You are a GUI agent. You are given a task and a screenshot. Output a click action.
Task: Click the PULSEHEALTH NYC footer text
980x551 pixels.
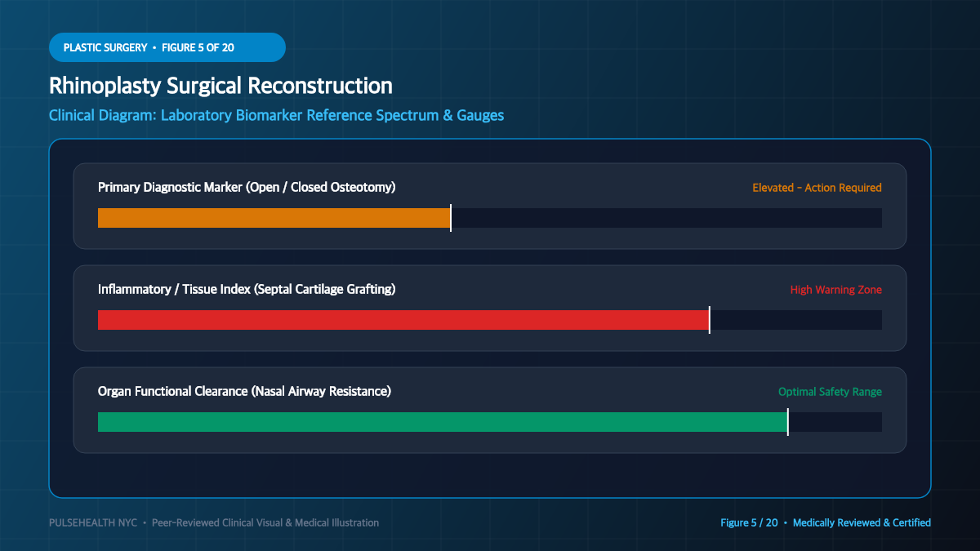click(214, 522)
